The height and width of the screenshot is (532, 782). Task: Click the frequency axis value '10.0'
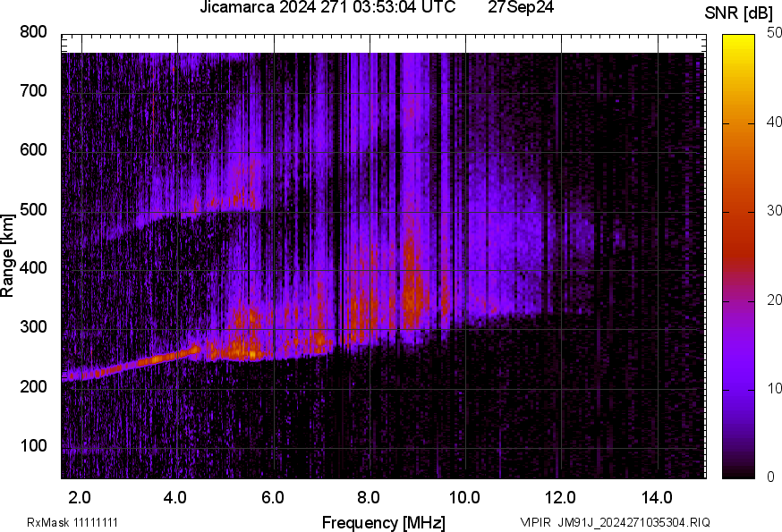pyautogui.click(x=464, y=498)
